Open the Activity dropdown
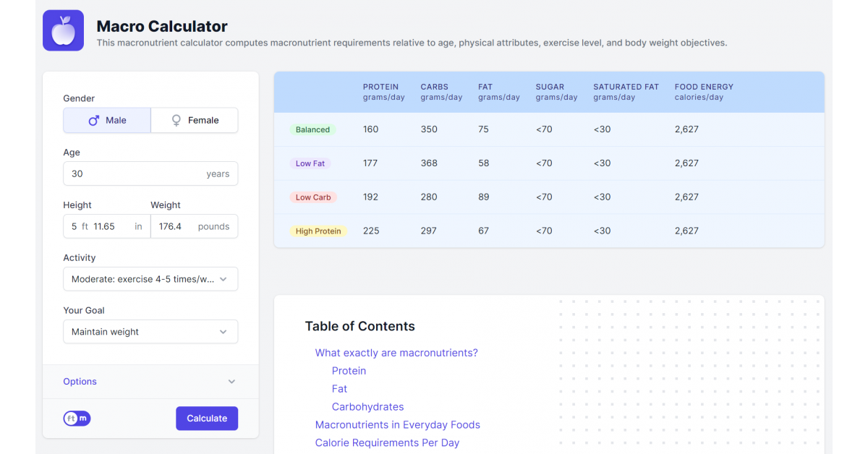868x454 pixels. point(150,279)
